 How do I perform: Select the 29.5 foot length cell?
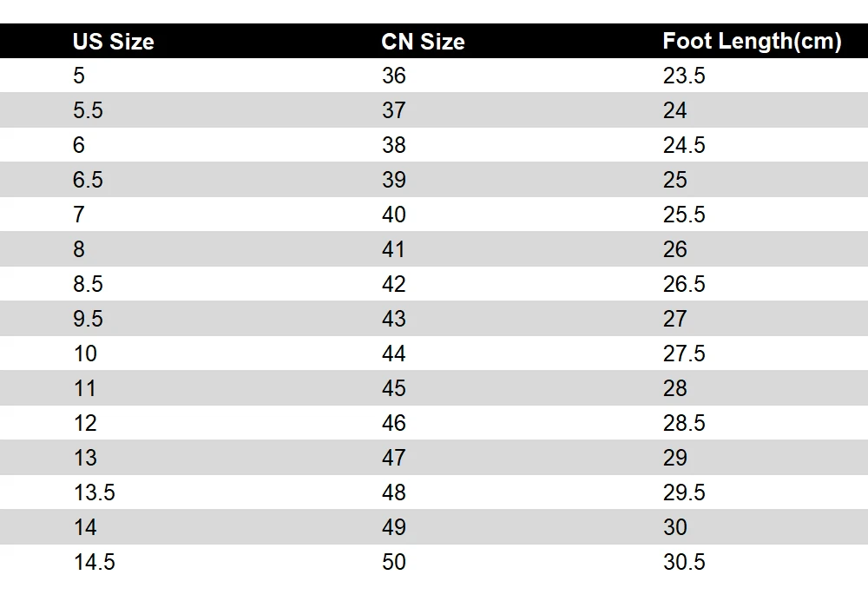[684, 492]
